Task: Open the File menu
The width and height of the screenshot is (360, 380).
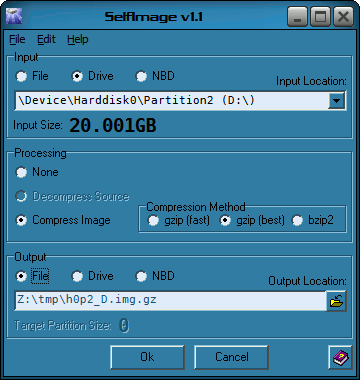Action: click(x=17, y=39)
